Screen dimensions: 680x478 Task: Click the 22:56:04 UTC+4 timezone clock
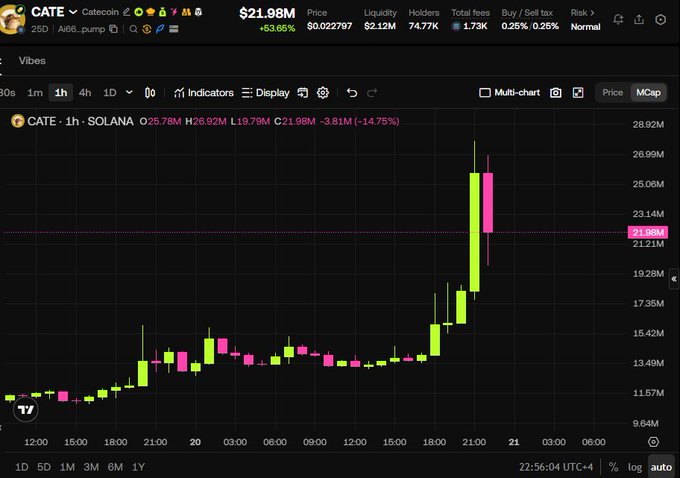click(x=556, y=467)
